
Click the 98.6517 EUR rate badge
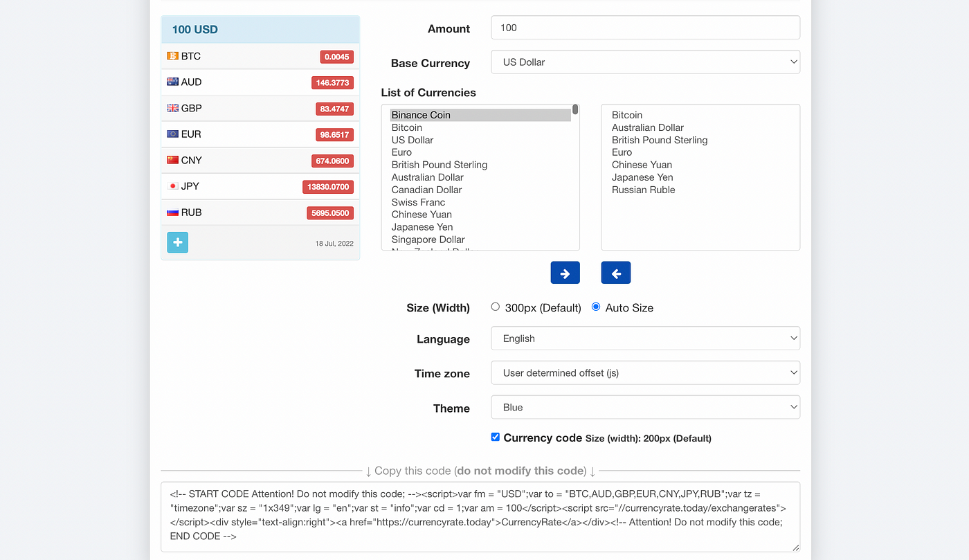[334, 134]
